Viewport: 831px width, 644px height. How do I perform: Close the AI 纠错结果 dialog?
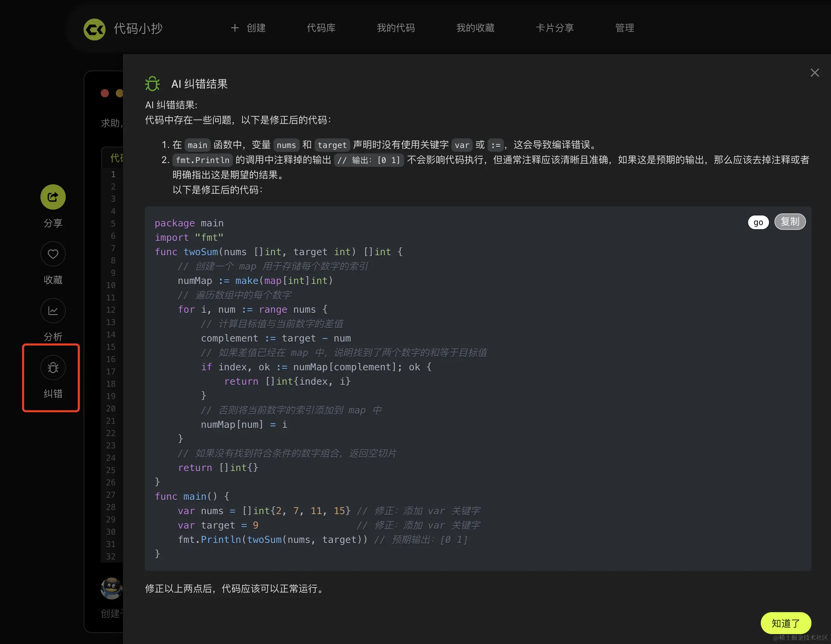814,73
